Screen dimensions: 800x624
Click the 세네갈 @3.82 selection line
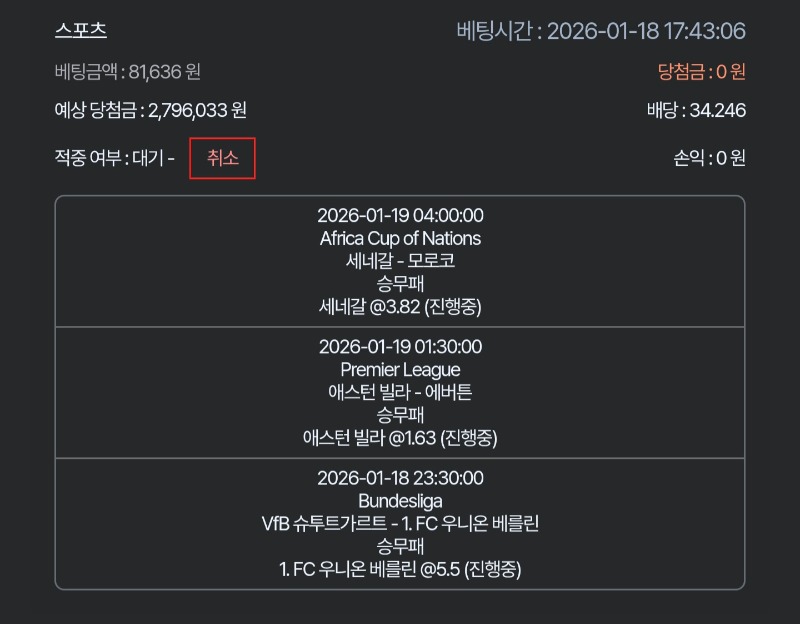click(400, 307)
